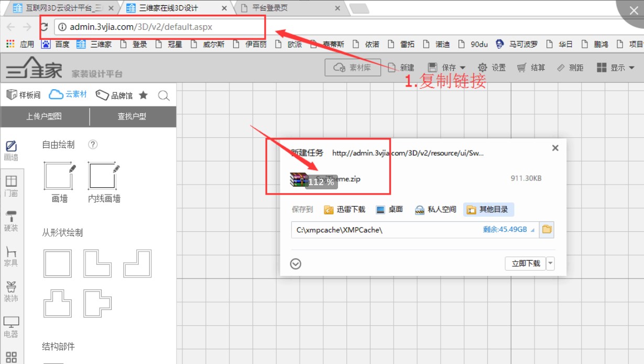
Task: Click the 三维家 logo
Action: click(34, 68)
